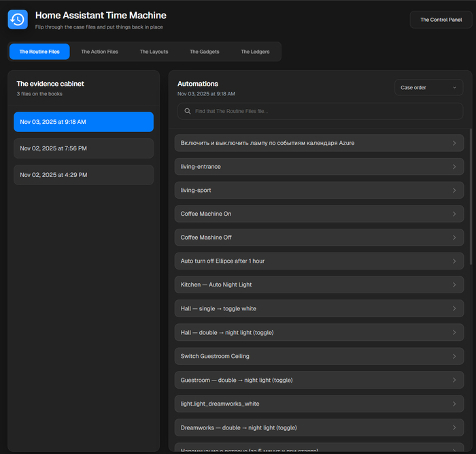Go to The Ledgers tab
This screenshot has height=454, width=476.
pyautogui.click(x=255, y=52)
